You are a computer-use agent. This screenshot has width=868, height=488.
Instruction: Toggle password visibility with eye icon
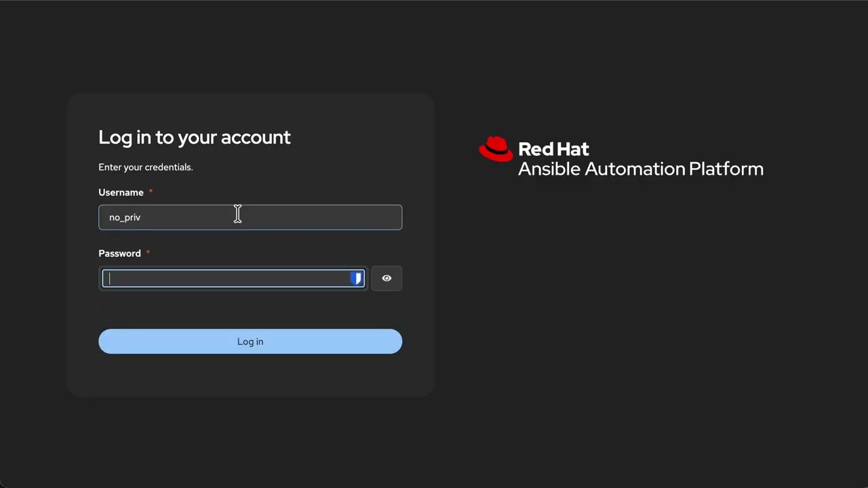click(x=387, y=279)
